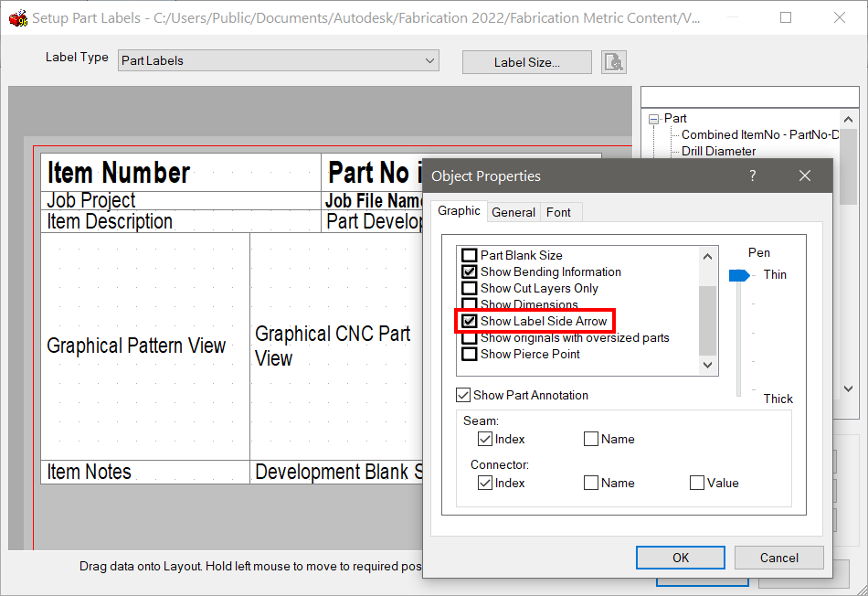Uncheck Show Label Side Arrow
The image size is (868, 596).
471,321
